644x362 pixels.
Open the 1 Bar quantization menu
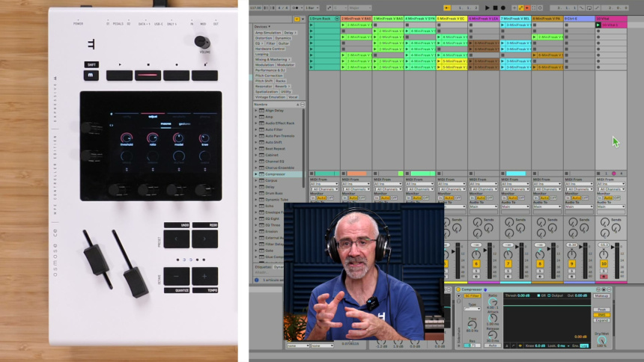(x=312, y=7)
